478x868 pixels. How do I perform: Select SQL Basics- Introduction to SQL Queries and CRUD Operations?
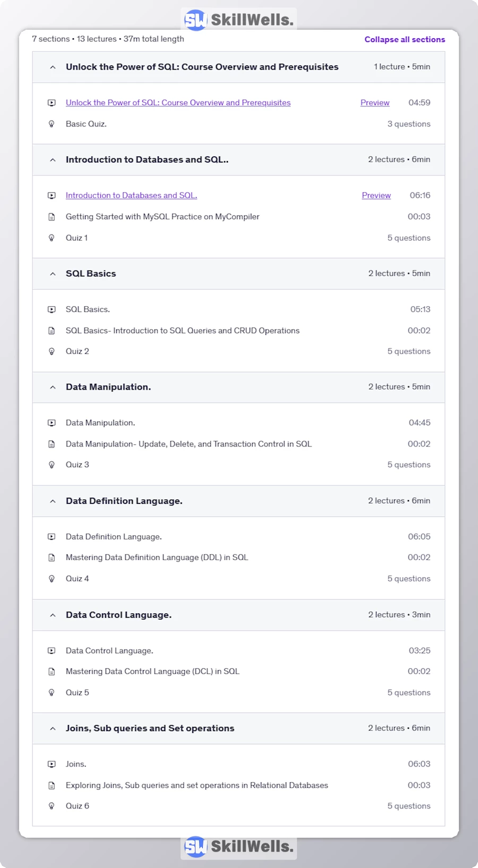[183, 330]
